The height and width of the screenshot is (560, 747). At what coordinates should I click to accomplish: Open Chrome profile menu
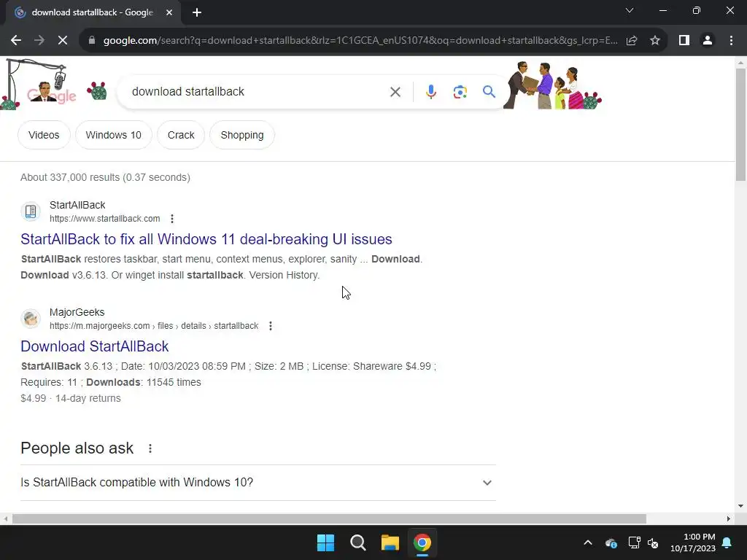point(708,41)
